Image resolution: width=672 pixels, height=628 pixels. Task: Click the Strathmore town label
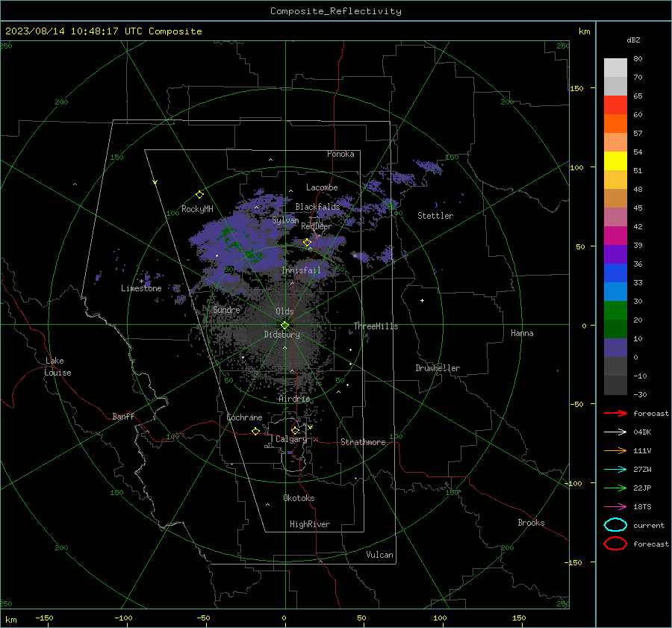[x=363, y=442]
